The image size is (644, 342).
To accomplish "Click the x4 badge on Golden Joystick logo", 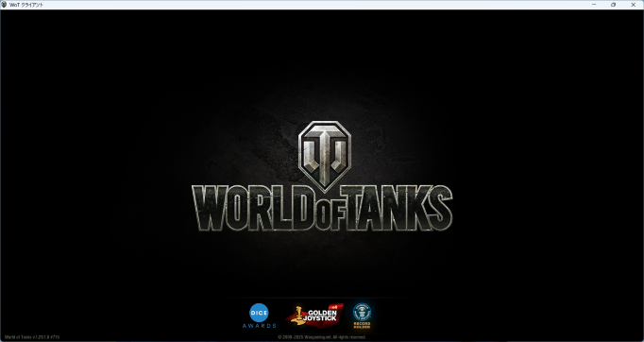I will click(x=334, y=307).
